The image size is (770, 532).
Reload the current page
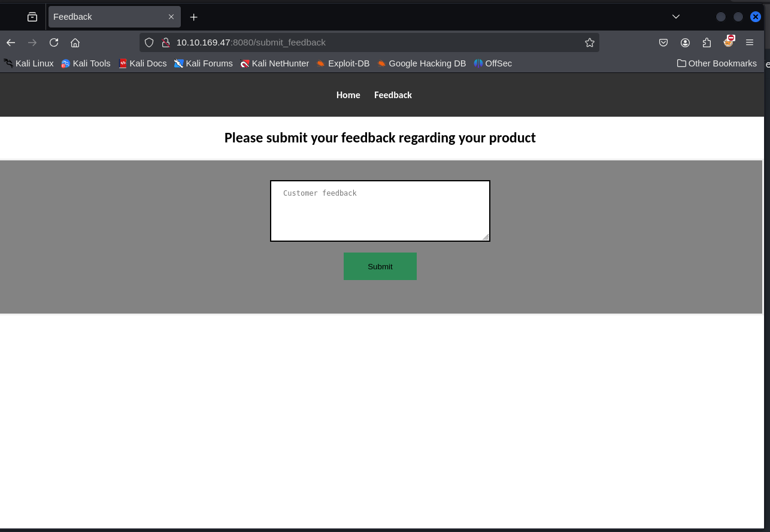pyautogui.click(x=54, y=42)
